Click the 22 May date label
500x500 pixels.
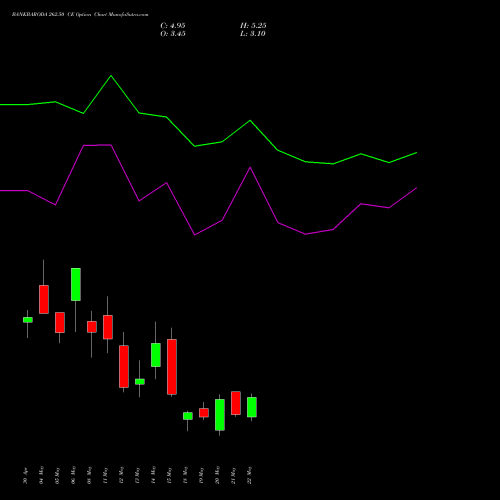[x=250, y=475]
